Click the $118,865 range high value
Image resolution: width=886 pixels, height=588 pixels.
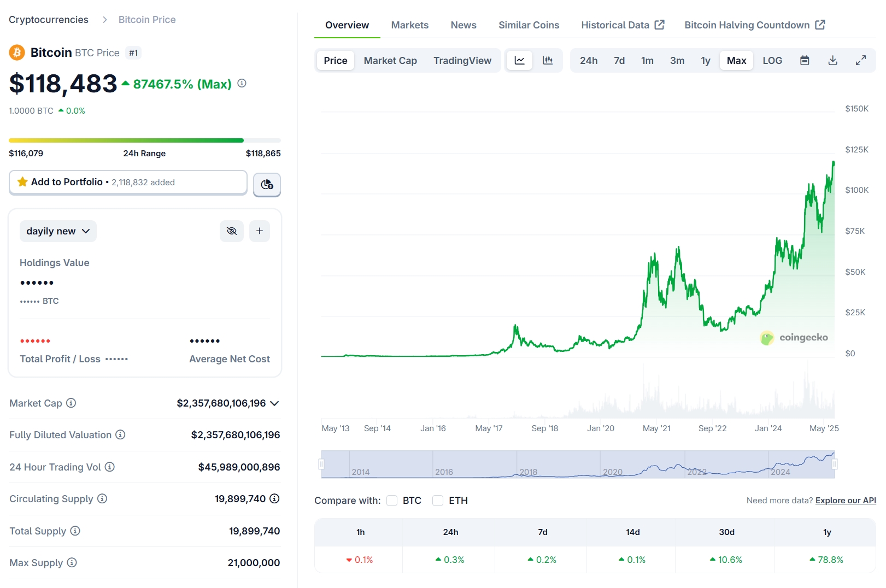coord(263,154)
